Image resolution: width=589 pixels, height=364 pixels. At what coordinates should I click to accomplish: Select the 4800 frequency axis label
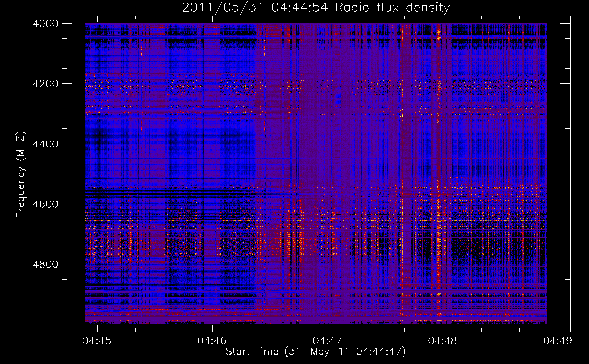46,264
